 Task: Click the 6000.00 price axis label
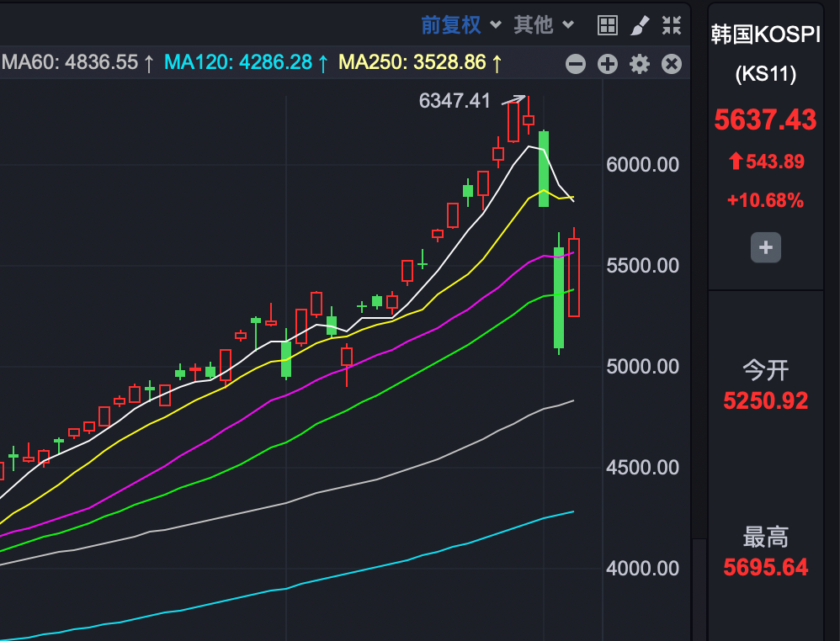(x=641, y=165)
